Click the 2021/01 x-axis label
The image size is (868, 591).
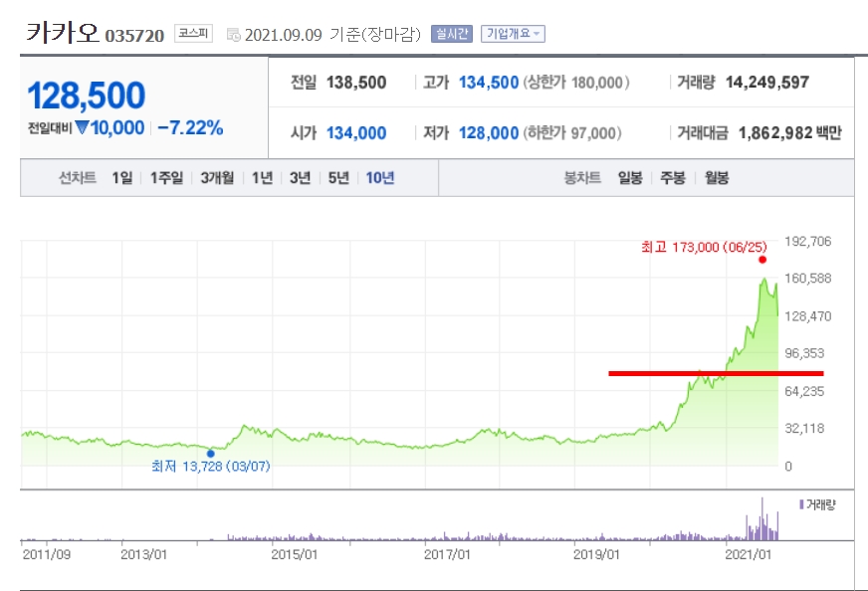click(x=748, y=554)
